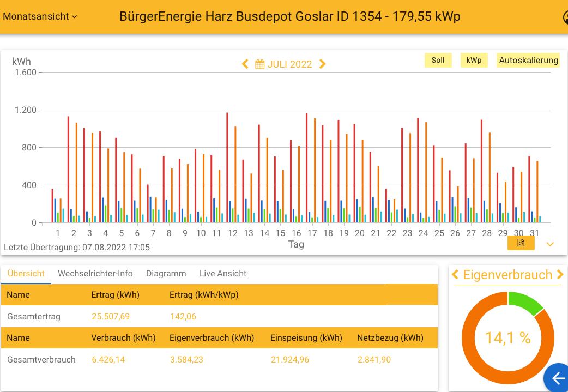568x392 pixels.
Task: Go to previous month using the left arrow
Action: pos(245,64)
